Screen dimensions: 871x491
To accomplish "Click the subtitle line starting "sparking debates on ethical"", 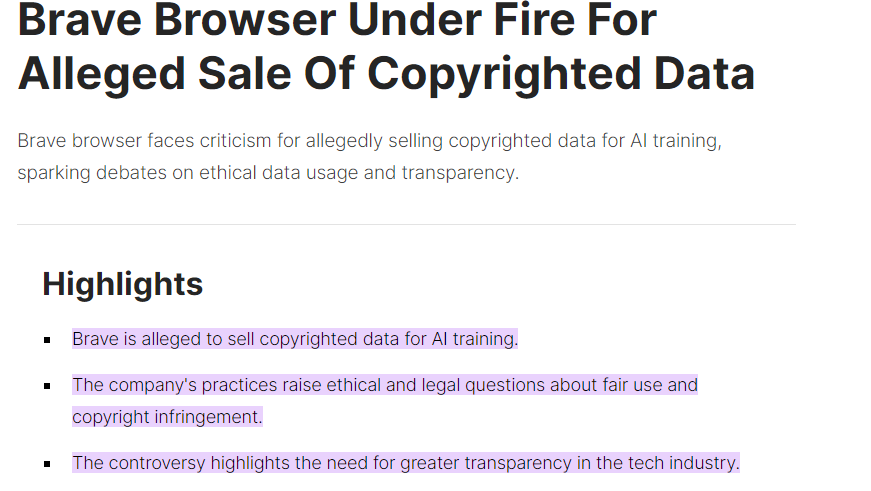I will (x=268, y=173).
